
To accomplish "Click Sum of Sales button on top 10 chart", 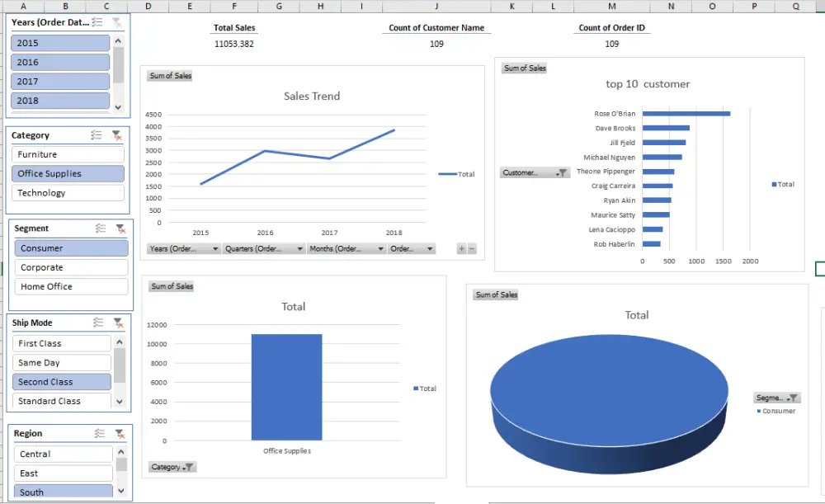I will pyautogui.click(x=524, y=68).
